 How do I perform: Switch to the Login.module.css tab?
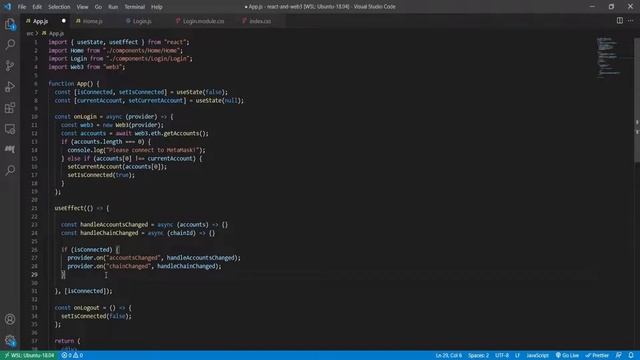[203, 21]
